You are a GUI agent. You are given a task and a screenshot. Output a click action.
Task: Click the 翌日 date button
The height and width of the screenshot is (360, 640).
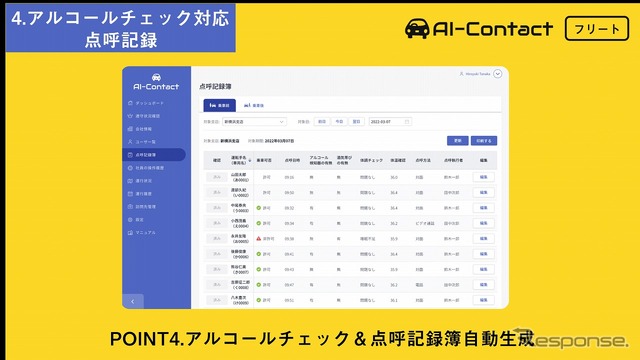tap(356, 122)
